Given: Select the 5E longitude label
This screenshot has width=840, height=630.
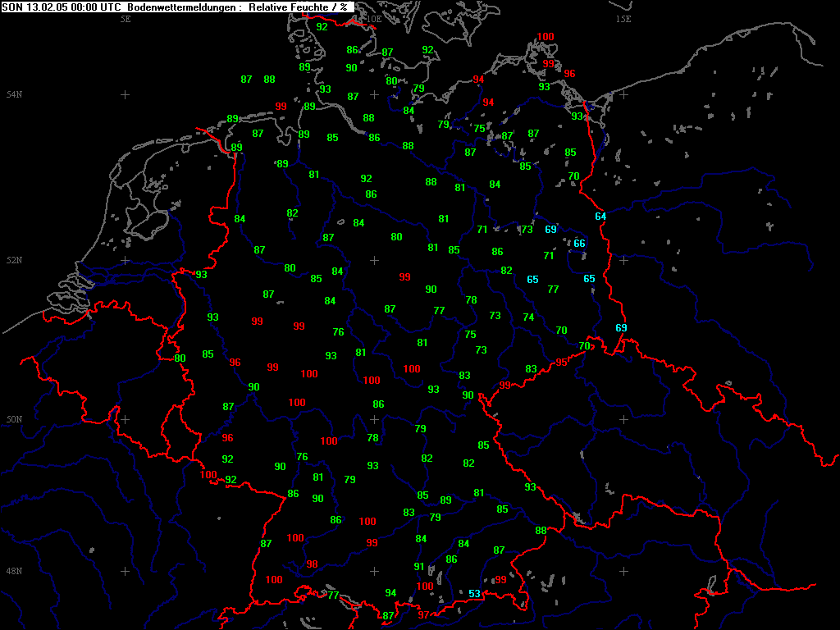Looking at the screenshot, I should (126, 18).
